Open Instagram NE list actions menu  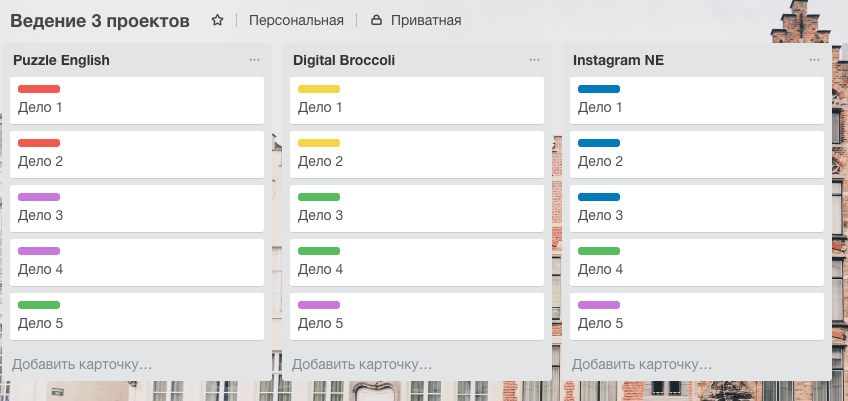(x=814, y=60)
